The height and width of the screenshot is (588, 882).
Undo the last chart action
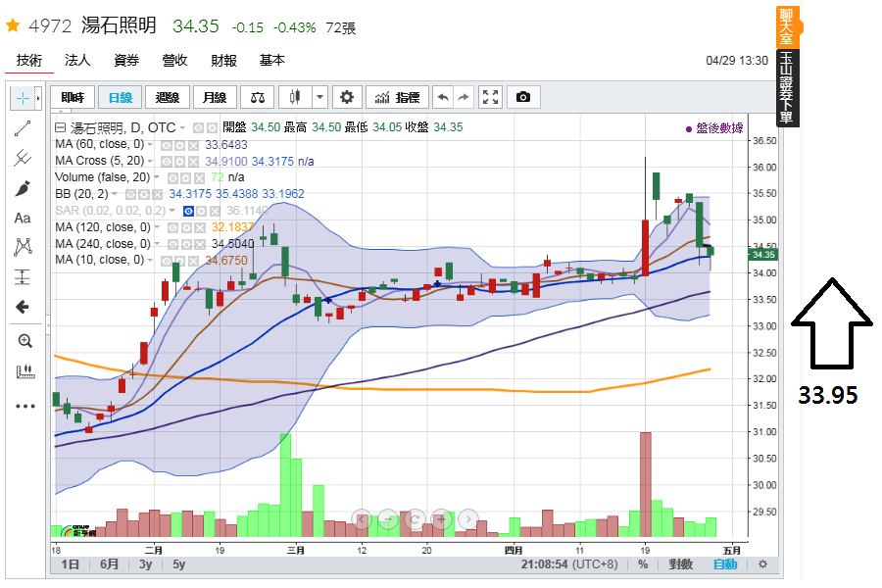pos(443,97)
